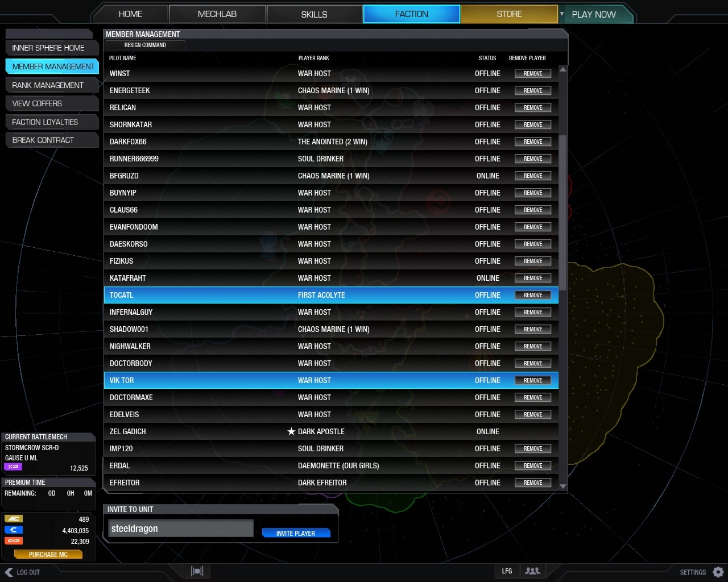Viewport: 728px width, 582px height.
Task: Select pilot ZEL GADICH row
Action: tap(331, 431)
